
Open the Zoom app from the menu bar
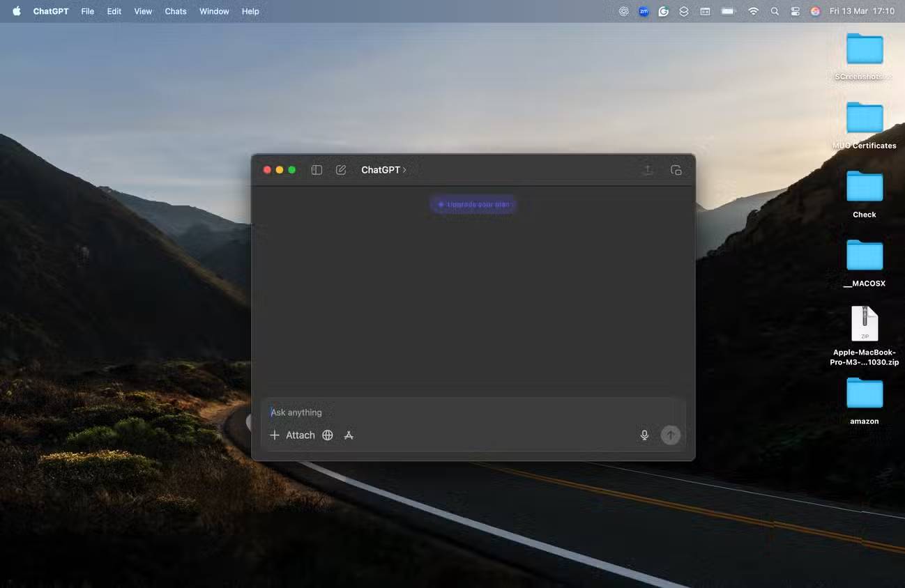(644, 11)
